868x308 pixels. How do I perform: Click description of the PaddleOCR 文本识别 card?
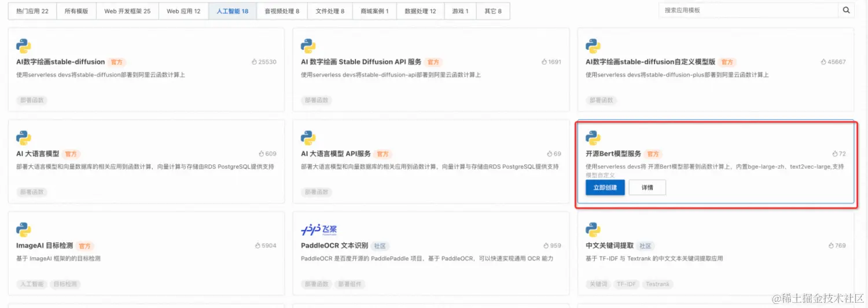[428, 258]
